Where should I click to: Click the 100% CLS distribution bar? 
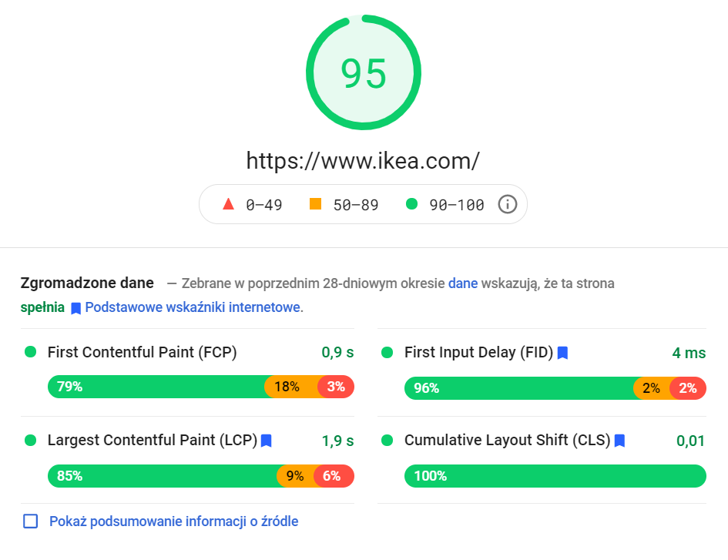pos(555,476)
